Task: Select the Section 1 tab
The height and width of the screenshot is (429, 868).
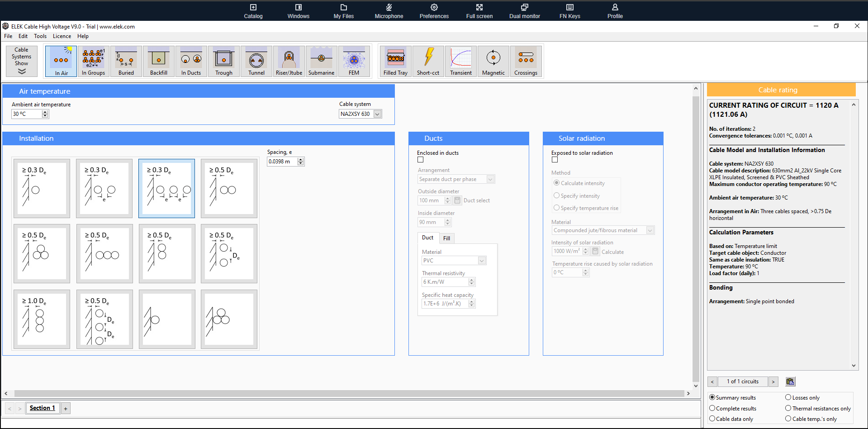Action: point(43,408)
